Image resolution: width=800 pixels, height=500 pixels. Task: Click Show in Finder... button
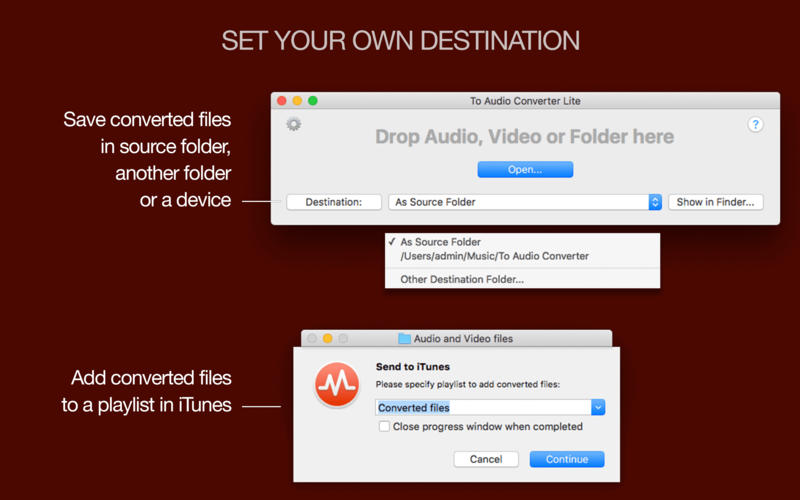click(x=715, y=202)
